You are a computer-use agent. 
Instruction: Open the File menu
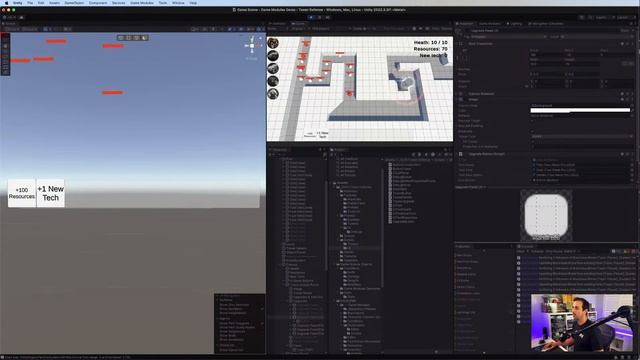(x=30, y=3)
